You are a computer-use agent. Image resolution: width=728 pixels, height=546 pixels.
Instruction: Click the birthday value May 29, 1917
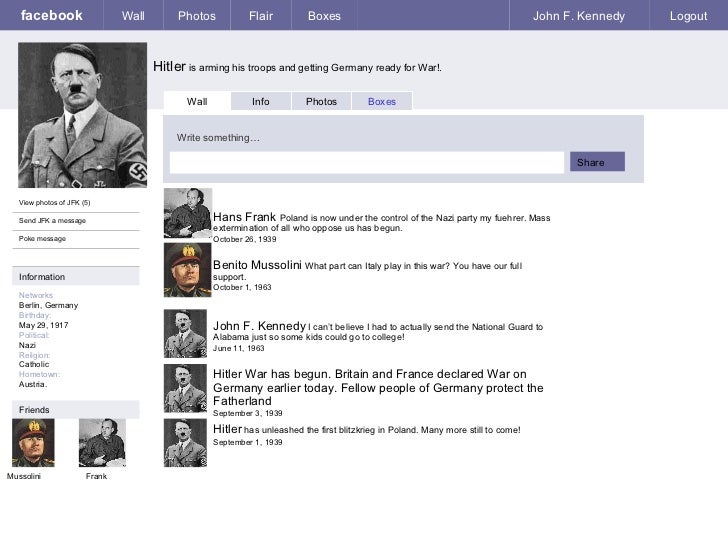[x=44, y=325]
